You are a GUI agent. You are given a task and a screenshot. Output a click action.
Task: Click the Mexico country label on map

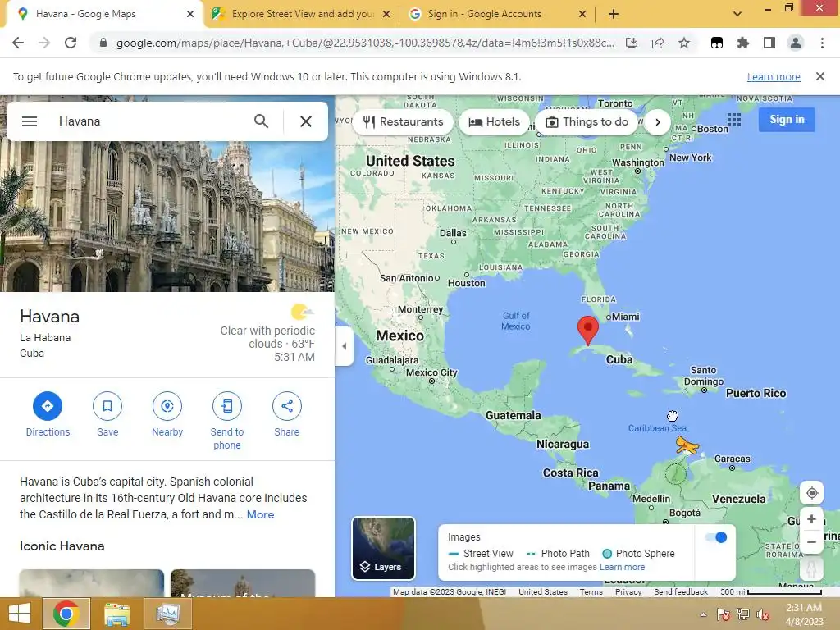pos(399,336)
